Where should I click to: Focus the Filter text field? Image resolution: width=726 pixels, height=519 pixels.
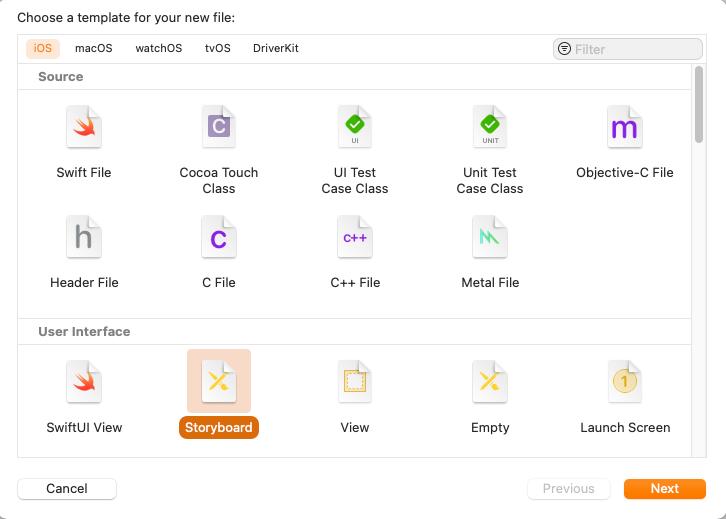coord(628,49)
